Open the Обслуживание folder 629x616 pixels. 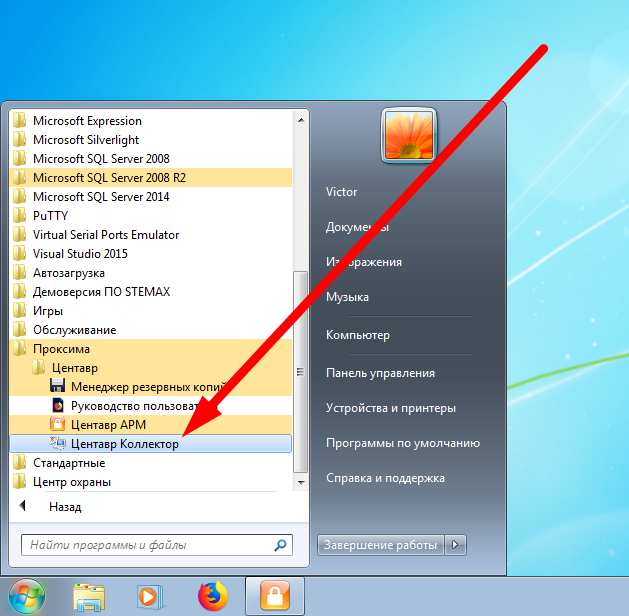(150, 330)
